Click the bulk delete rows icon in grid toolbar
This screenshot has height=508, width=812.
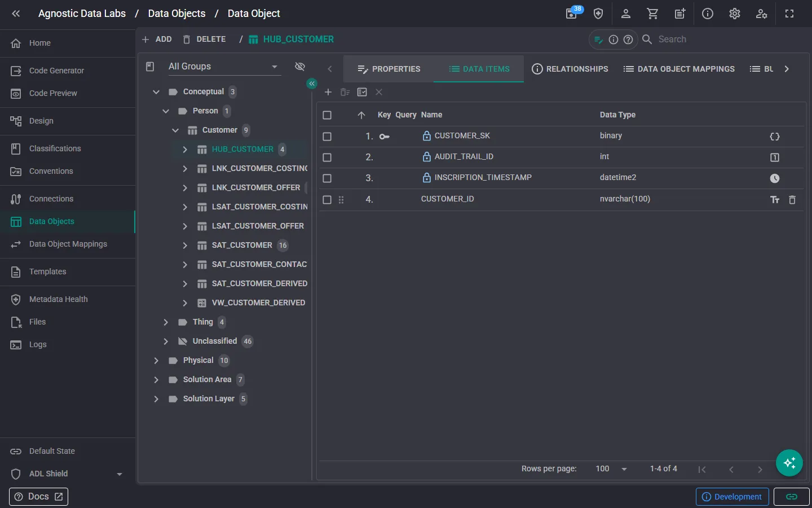[345, 92]
